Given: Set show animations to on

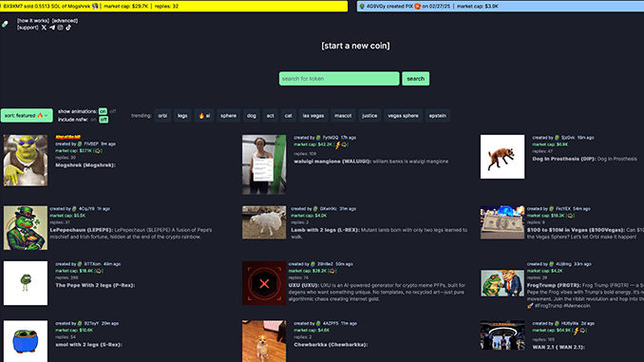Looking at the screenshot, I should 103,111.
